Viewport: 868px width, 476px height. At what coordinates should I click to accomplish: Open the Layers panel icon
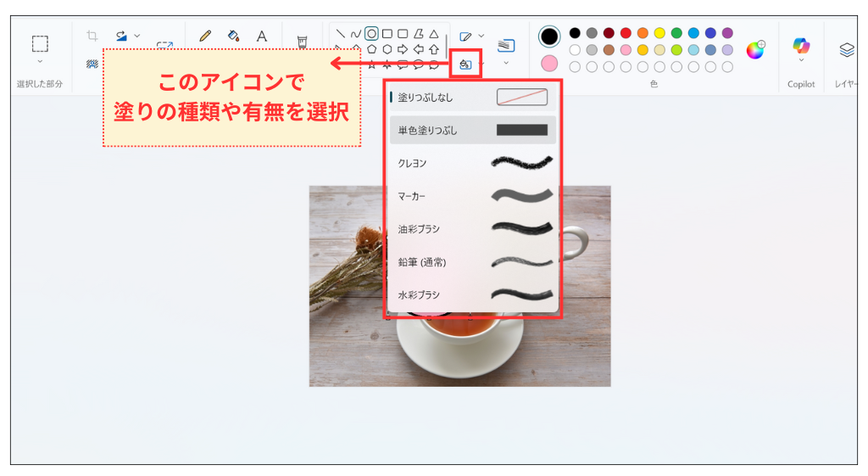pyautogui.click(x=846, y=50)
